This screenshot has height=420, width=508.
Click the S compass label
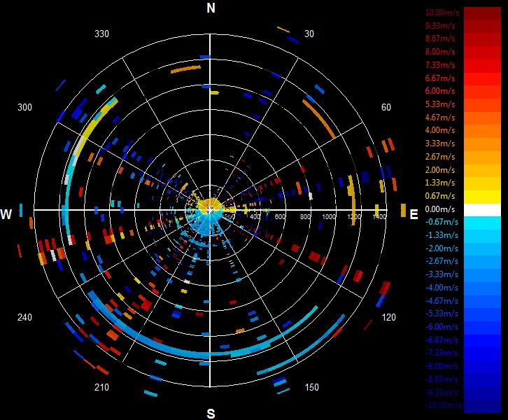[211, 414]
